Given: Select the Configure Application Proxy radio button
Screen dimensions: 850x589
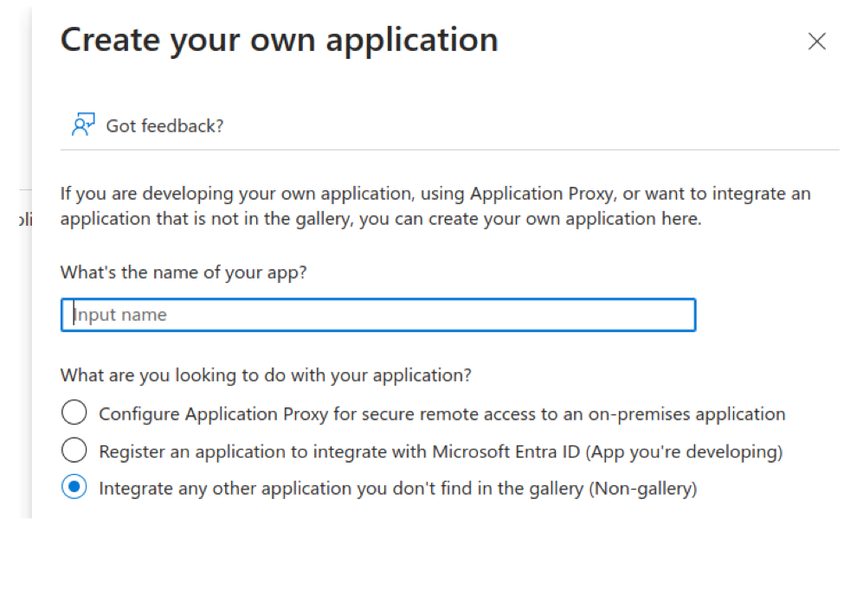Looking at the screenshot, I should (74, 413).
